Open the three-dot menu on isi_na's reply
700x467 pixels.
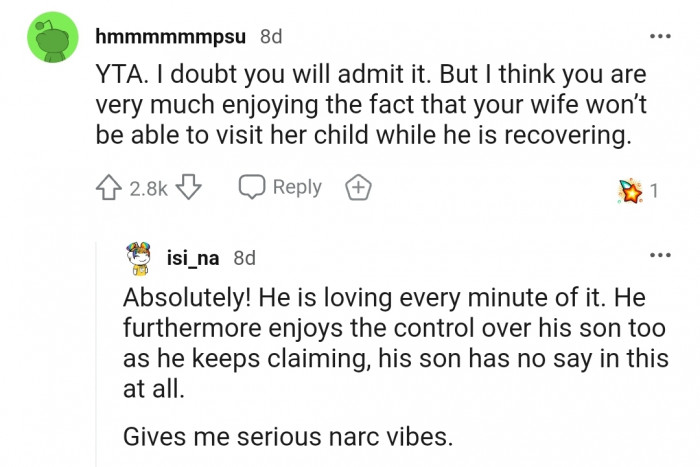coord(659,255)
